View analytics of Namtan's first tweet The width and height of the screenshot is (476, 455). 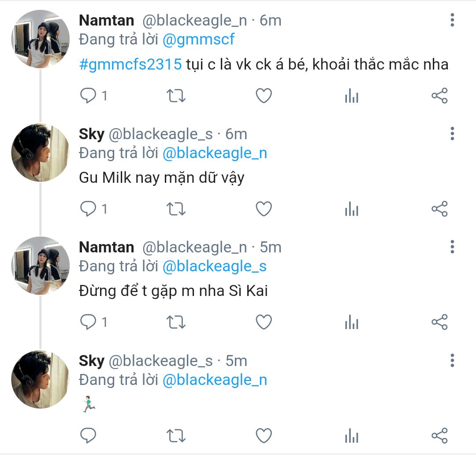pyautogui.click(x=351, y=96)
